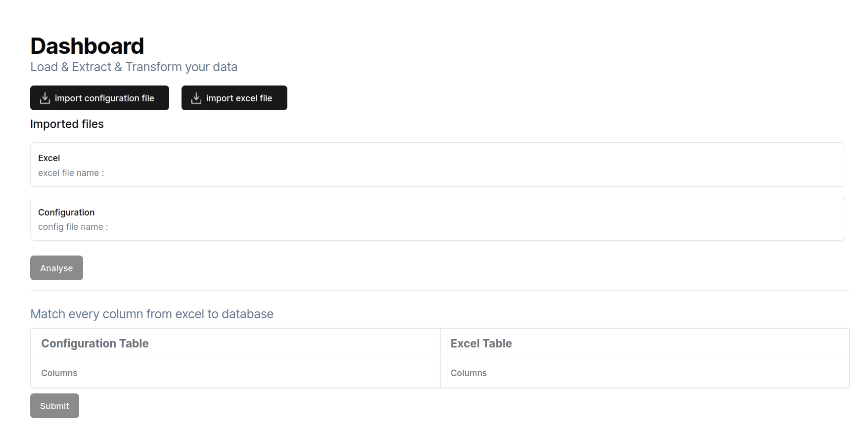
Task: Select the Columns cell under Configuration Table
Action: click(x=59, y=373)
